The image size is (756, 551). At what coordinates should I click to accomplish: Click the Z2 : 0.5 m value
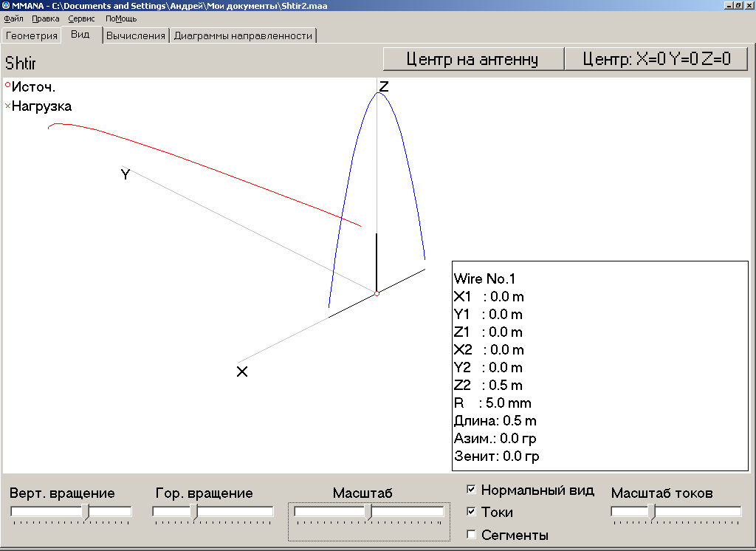(488, 385)
